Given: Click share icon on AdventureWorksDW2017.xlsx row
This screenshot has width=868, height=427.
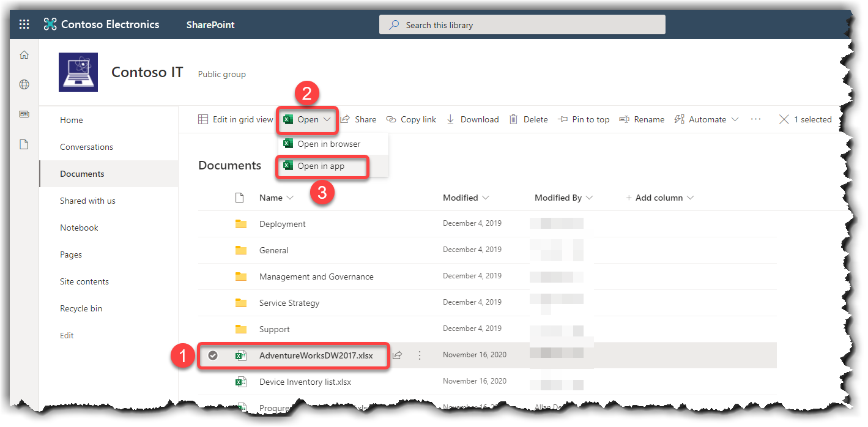Looking at the screenshot, I should point(397,355).
